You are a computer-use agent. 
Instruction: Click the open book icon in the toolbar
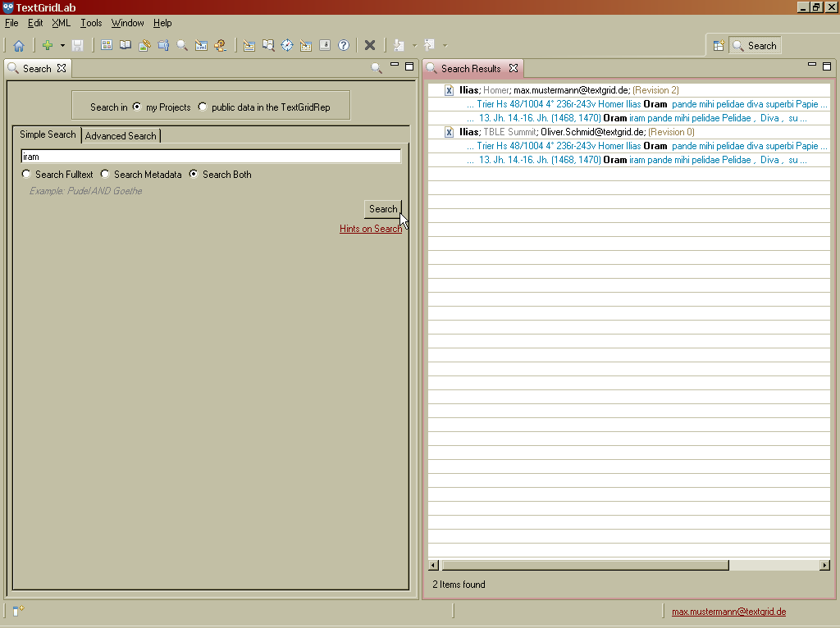pyautogui.click(x=126, y=46)
